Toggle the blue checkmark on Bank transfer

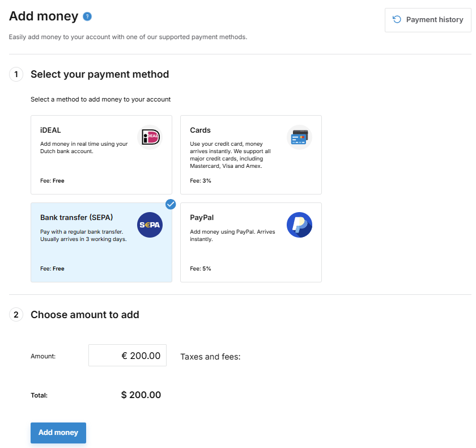pos(171,204)
